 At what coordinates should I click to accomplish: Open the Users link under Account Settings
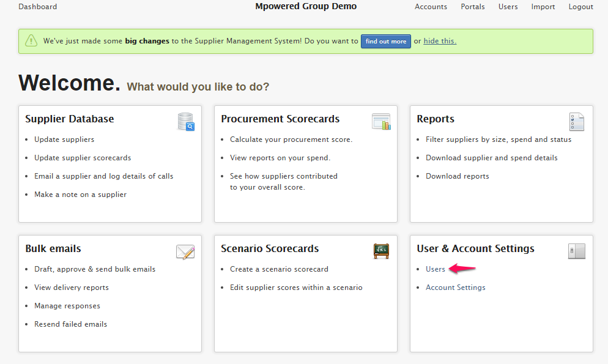coord(436,269)
